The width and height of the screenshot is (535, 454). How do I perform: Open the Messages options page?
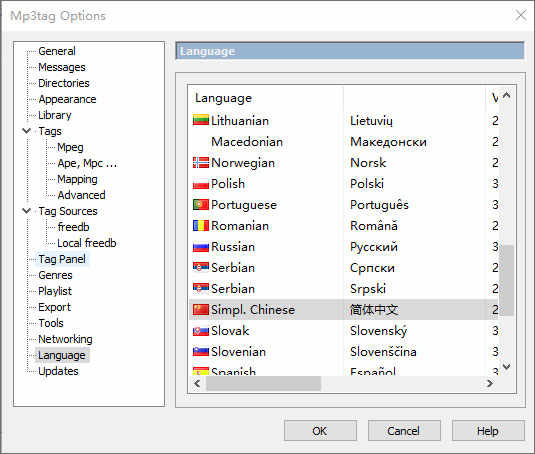pos(62,67)
